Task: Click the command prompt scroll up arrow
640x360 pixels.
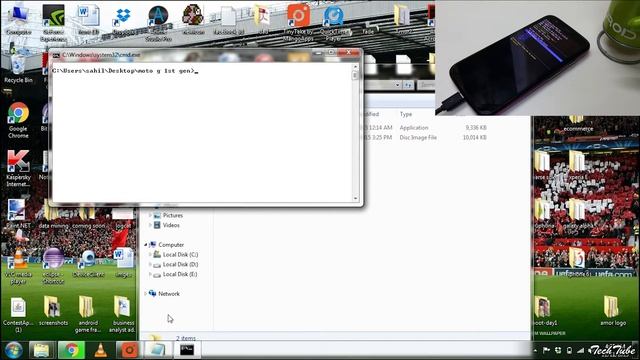Action: (x=355, y=67)
